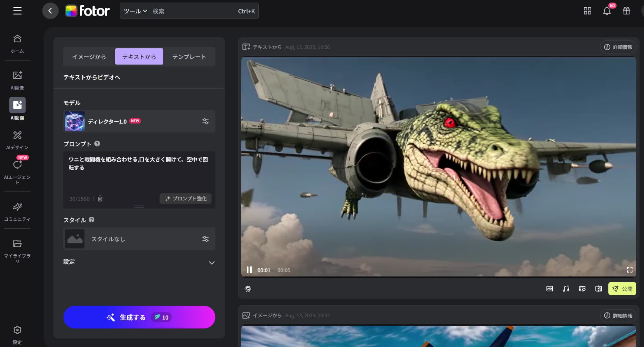Click the HD upscale icon under the video
The height and width of the screenshot is (347, 644).
click(549, 288)
